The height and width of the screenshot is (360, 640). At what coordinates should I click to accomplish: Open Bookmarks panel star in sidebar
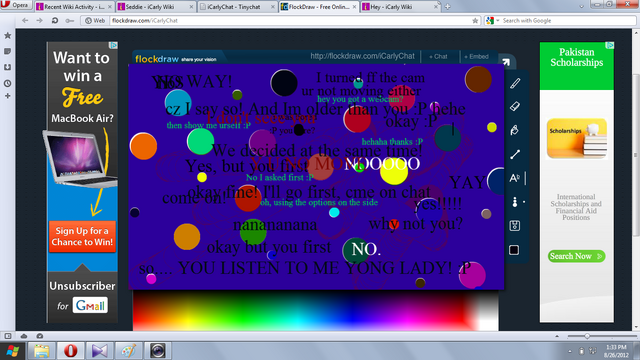pos(8,36)
